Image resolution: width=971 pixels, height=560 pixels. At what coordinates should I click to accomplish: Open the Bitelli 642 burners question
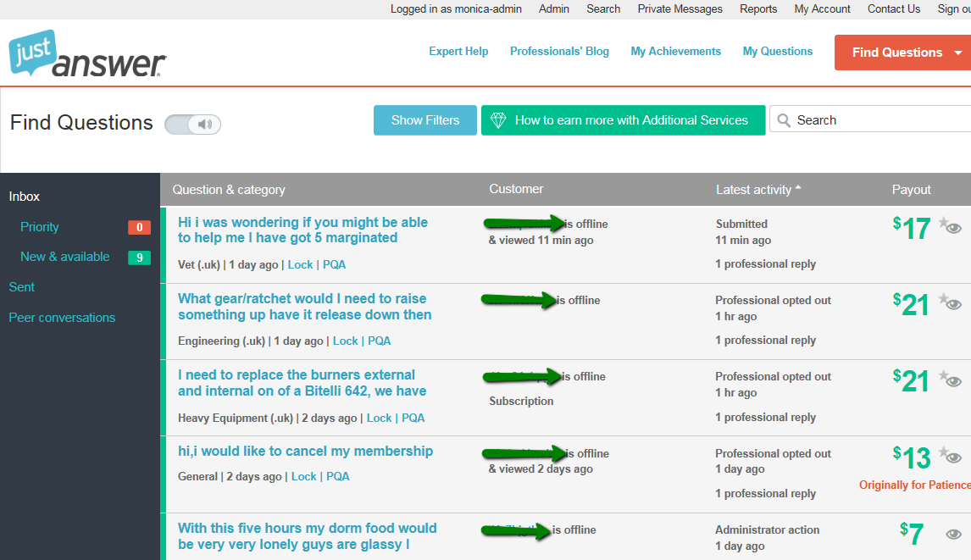point(296,383)
